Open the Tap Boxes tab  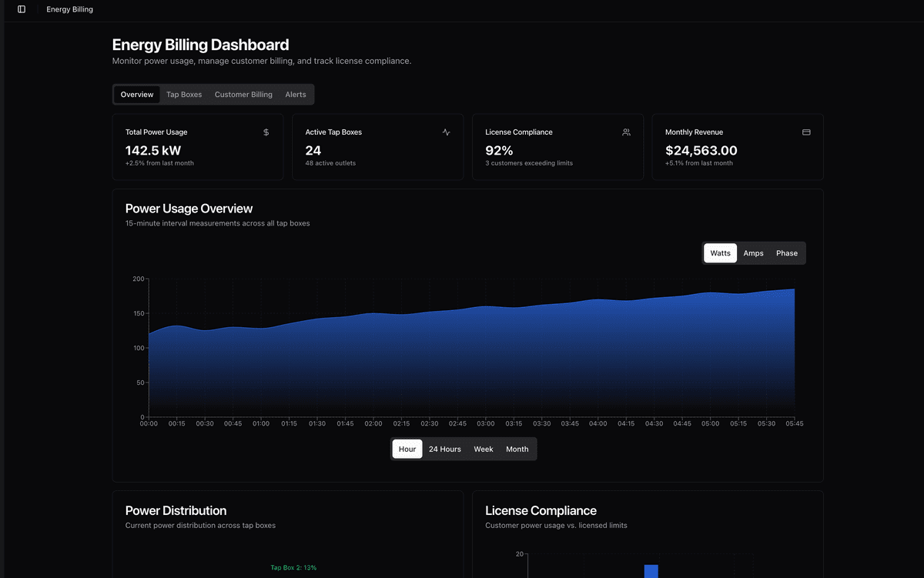[184, 94]
